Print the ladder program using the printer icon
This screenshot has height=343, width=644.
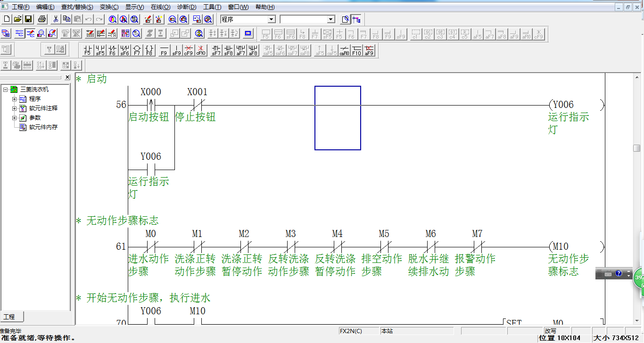42,19
